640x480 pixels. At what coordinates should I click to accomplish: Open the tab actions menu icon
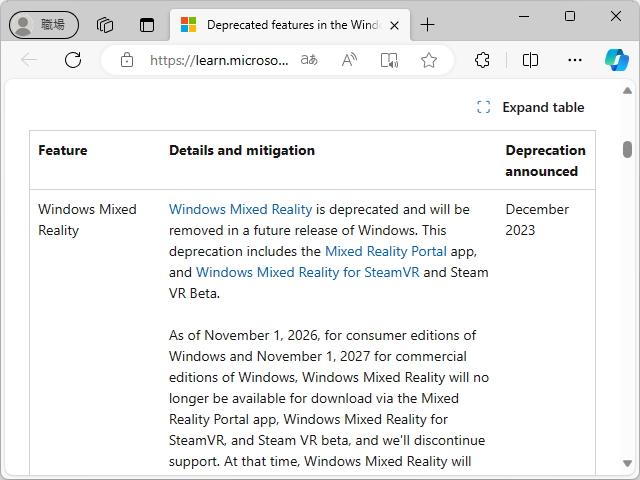147,25
